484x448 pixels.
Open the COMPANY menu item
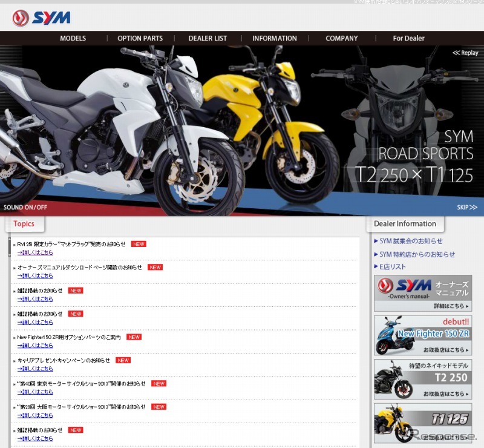pyautogui.click(x=342, y=38)
